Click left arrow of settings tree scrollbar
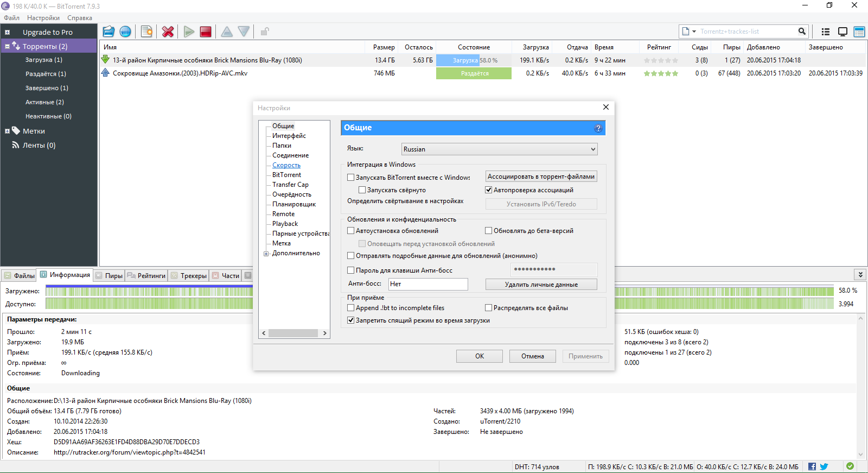The image size is (868, 473). pos(264,333)
